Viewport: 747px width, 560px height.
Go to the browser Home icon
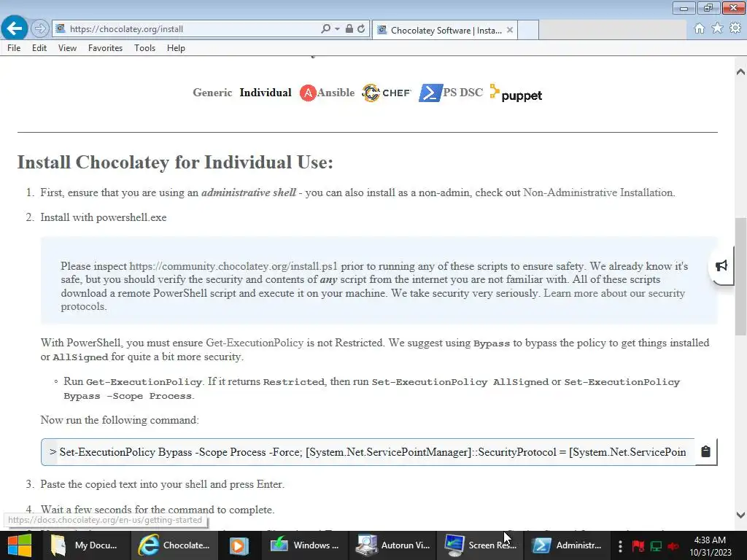tap(699, 28)
